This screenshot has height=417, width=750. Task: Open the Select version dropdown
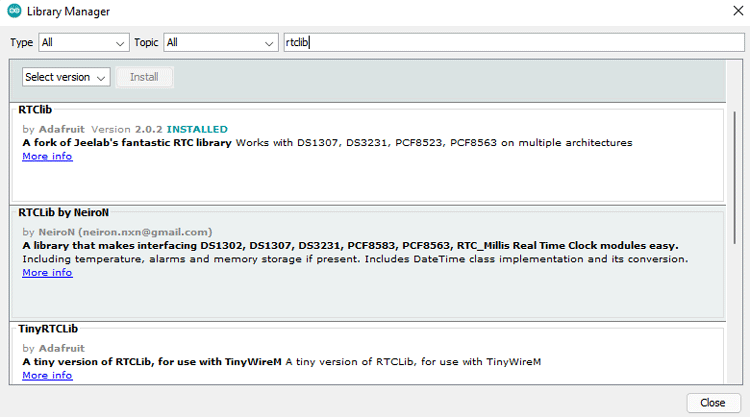tap(66, 77)
